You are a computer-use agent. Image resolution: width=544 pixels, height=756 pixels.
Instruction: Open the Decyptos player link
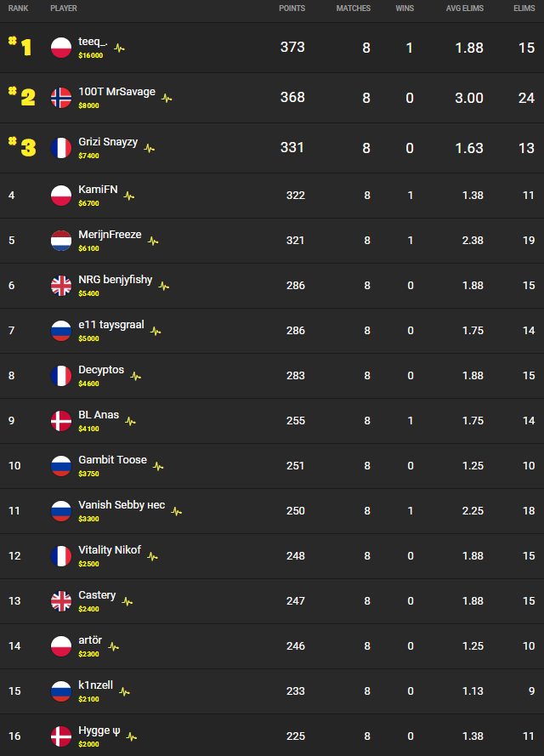click(101, 370)
